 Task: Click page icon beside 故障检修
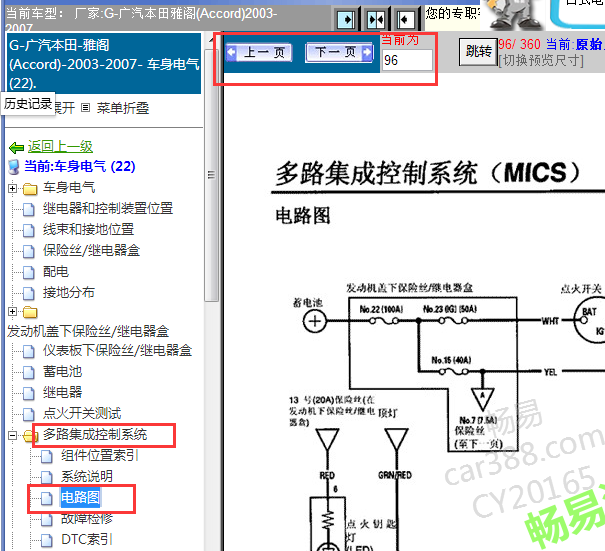pos(47,520)
